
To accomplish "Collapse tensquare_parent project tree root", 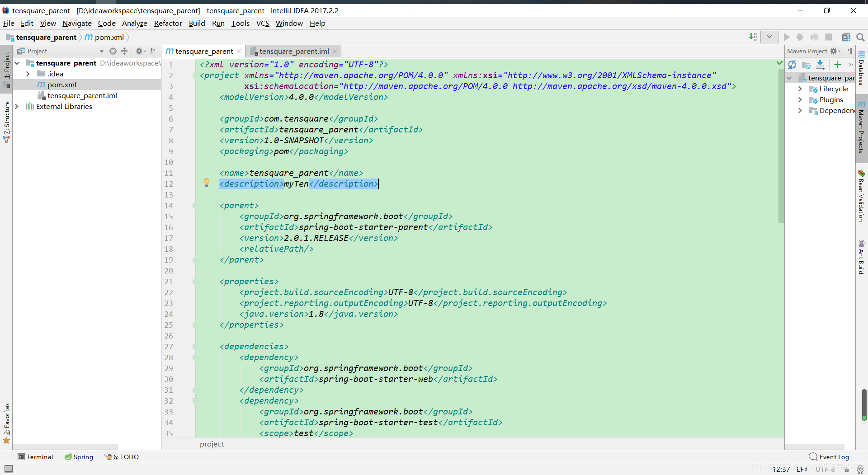I will tap(17, 63).
